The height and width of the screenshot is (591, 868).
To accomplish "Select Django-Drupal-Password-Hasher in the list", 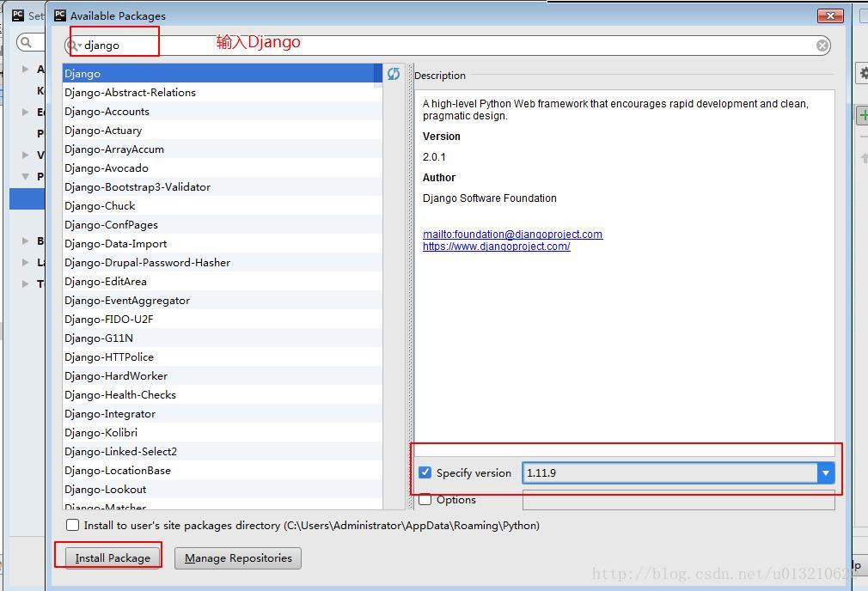I will point(223,262).
